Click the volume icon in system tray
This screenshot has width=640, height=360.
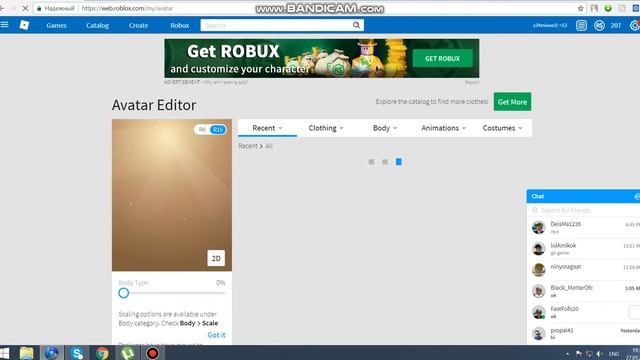point(599,354)
